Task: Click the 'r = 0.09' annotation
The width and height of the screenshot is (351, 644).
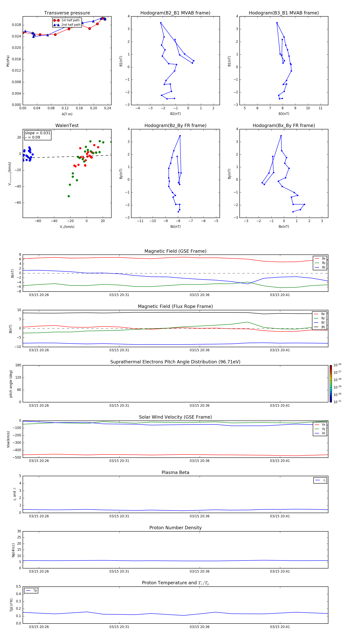Action: (x=33, y=137)
